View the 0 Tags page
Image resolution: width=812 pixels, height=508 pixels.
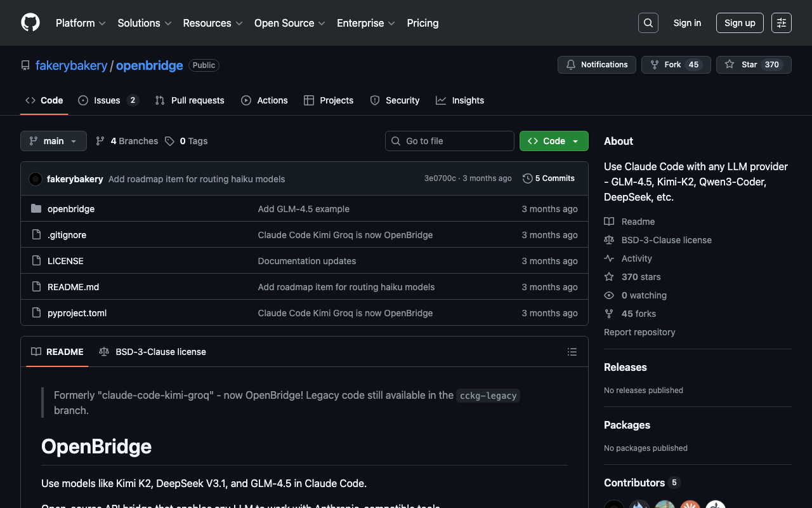coord(187,141)
